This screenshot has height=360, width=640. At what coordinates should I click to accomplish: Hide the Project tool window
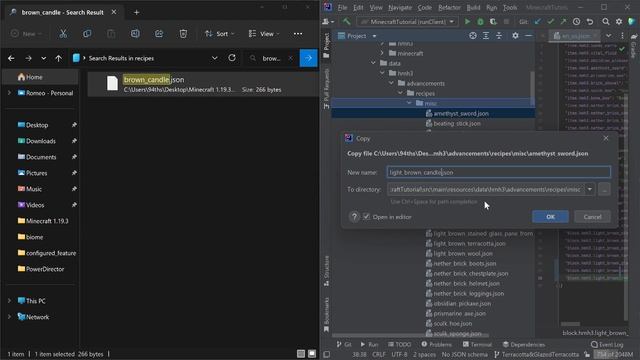click(x=528, y=36)
